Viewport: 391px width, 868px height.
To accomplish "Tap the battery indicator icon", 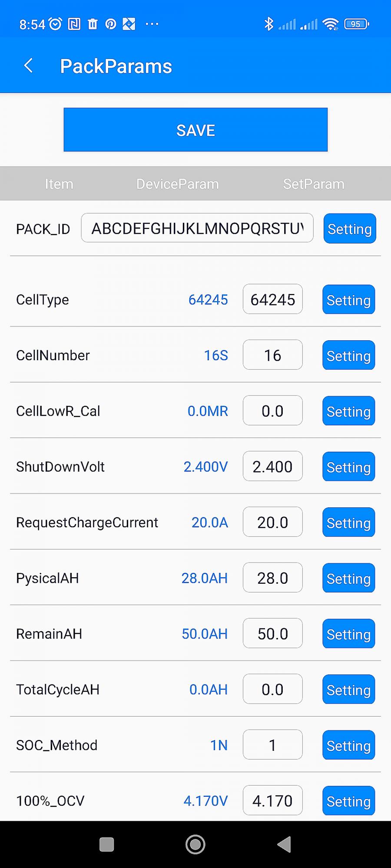I will point(356,24).
